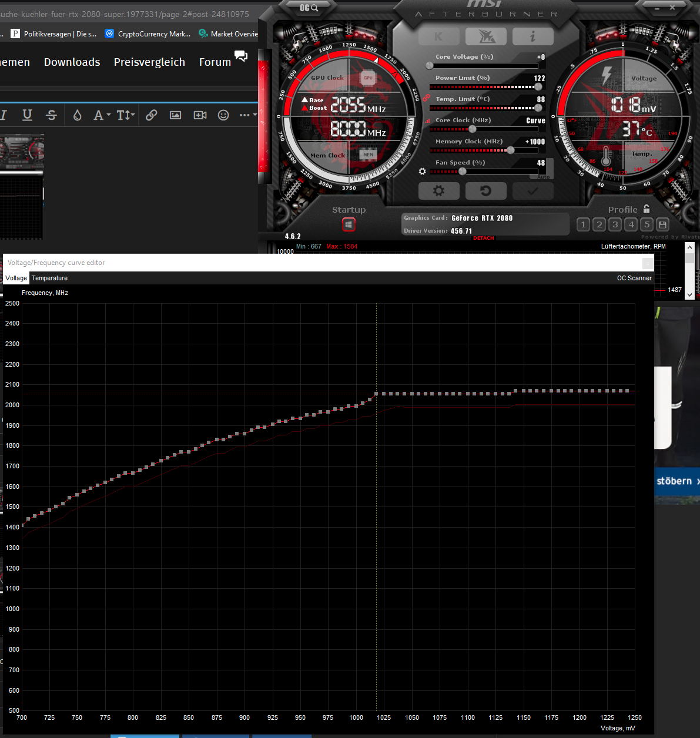The width and height of the screenshot is (700, 738).
Task: Open the smilies emoji picker
Action: pos(223,115)
